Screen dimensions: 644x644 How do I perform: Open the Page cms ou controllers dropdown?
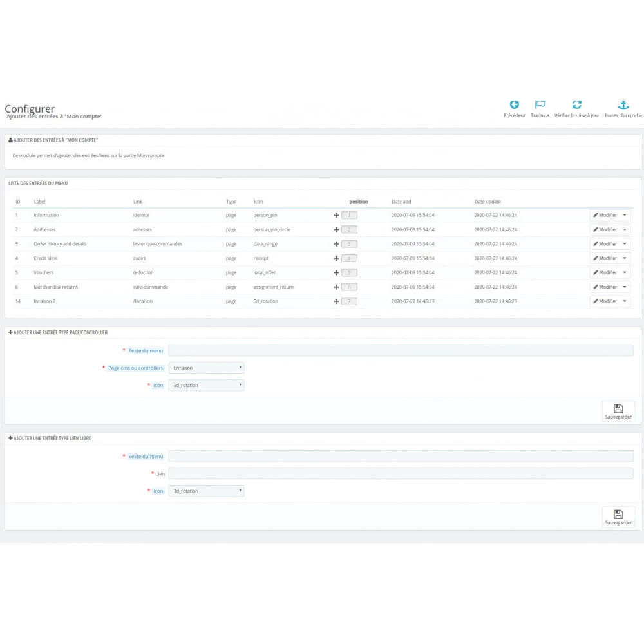[x=206, y=368]
